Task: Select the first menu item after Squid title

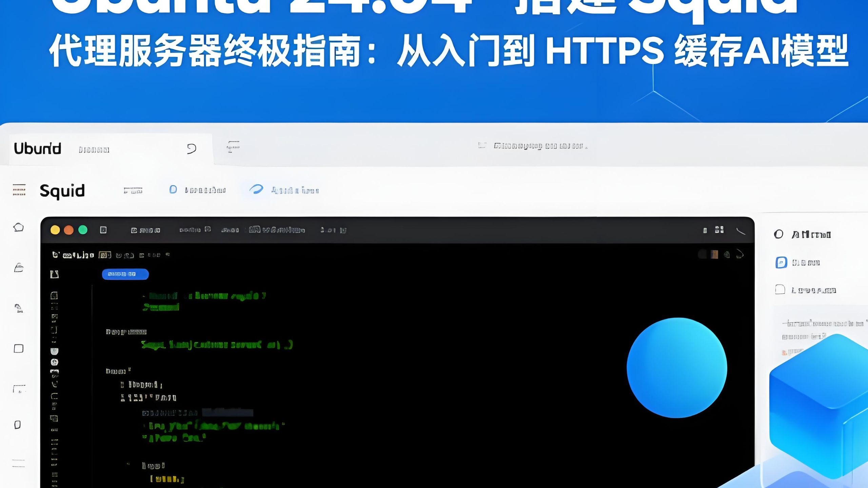Action: 134,190
